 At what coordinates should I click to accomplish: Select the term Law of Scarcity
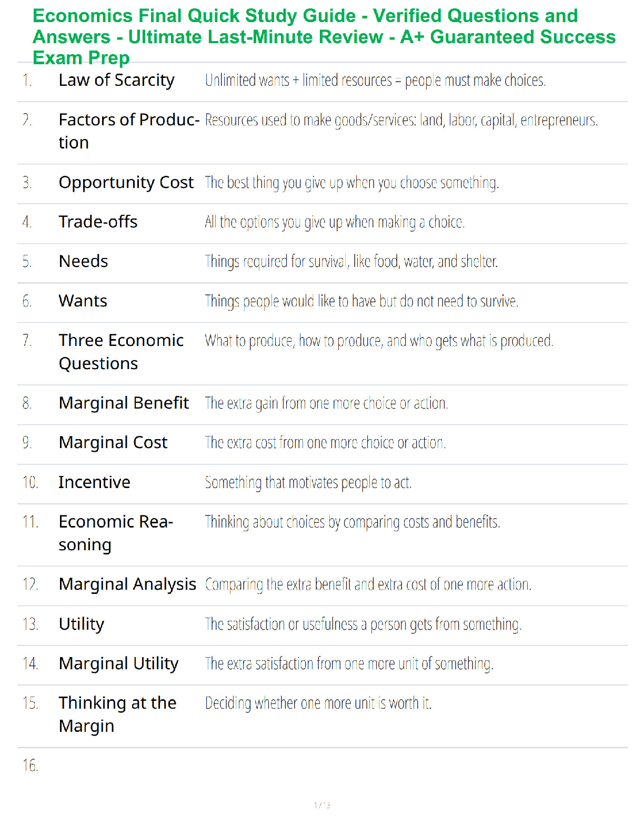(116, 81)
